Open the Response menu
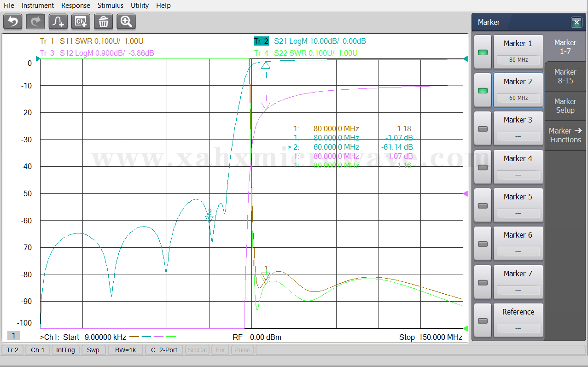Viewport: 588px width, 367px height. (x=76, y=6)
